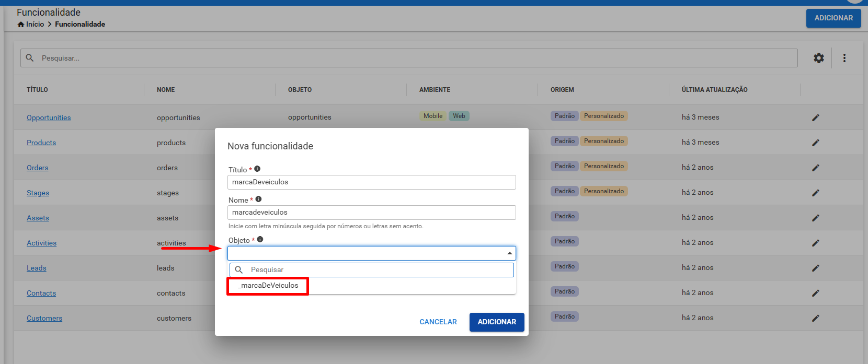The height and width of the screenshot is (364, 868).
Task: Edit the Customers row with its pencil icon
Action: tap(816, 318)
